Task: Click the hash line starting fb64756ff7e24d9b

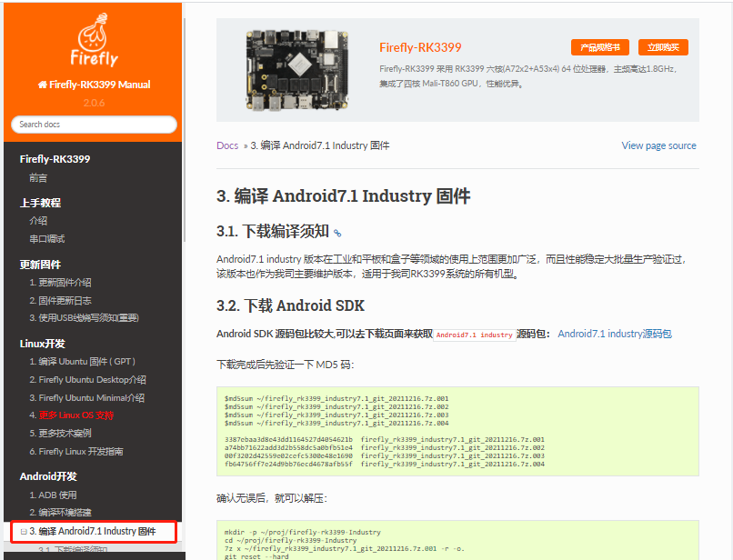Action: (x=385, y=465)
